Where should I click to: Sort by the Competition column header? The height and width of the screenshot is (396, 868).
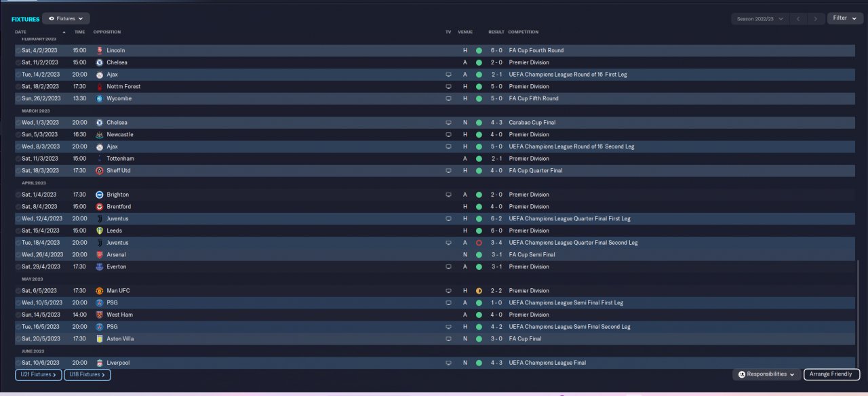click(x=523, y=32)
